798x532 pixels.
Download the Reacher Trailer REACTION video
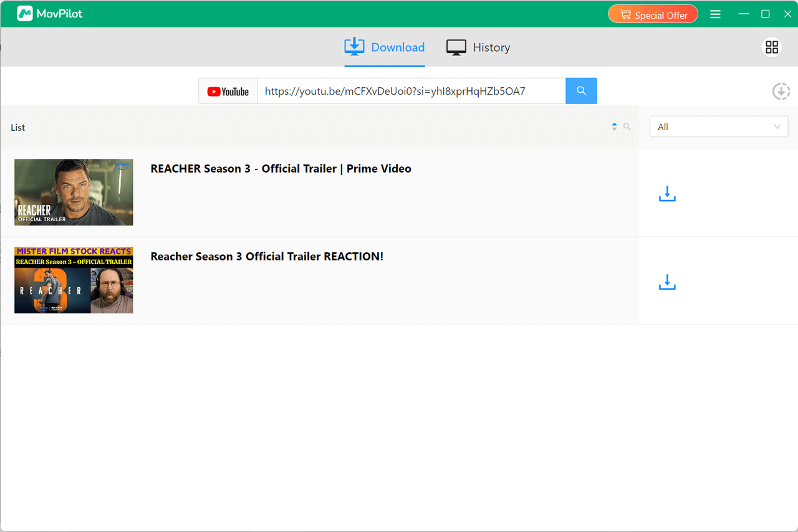[667, 282]
